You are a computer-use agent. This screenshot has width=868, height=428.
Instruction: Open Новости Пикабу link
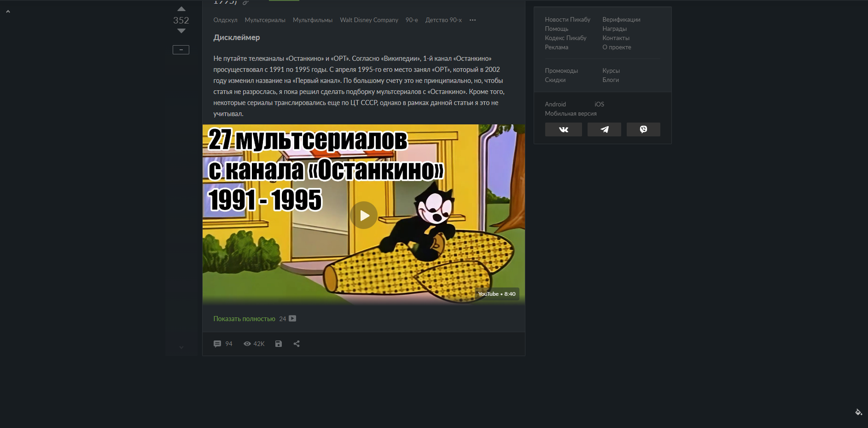coord(567,19)
